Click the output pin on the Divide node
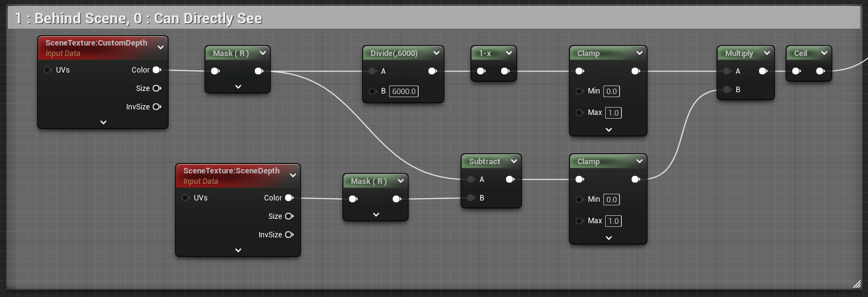This screenshot has height=297, width=868. (433, 71)
